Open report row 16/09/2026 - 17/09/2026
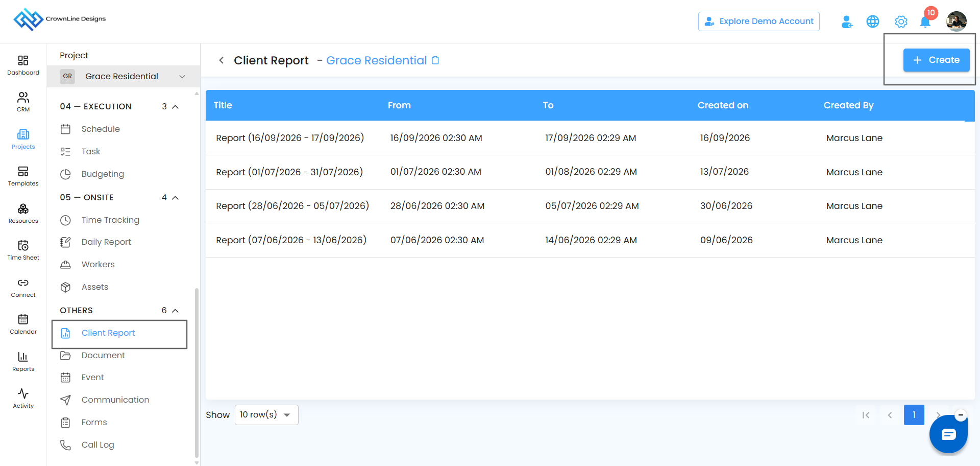This screenshot has width=980, height=466. point(590,138)
